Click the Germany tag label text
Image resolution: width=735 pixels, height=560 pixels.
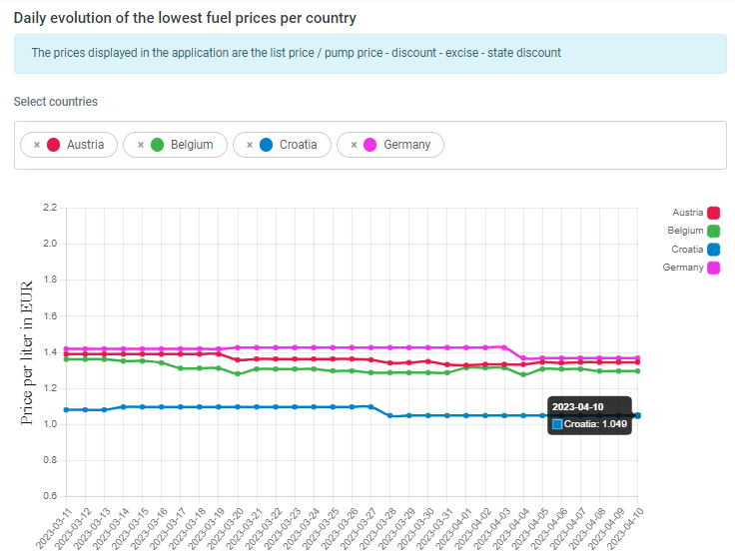point(406,145)
